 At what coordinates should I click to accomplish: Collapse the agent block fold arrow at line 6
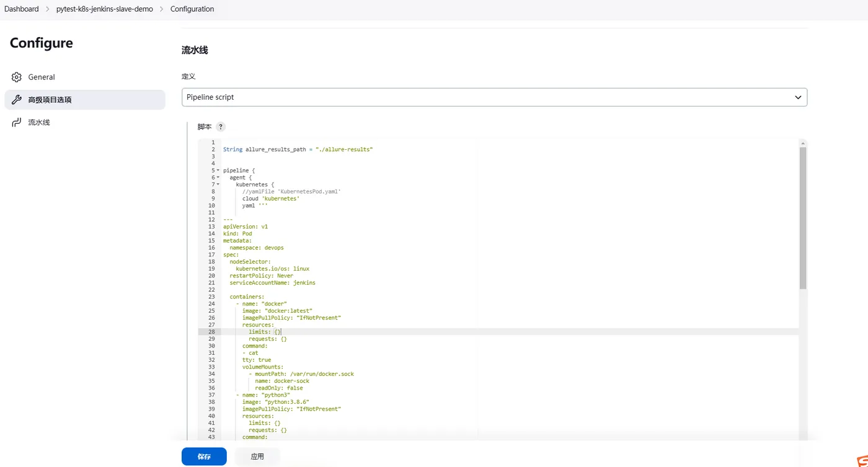point(218,177)
